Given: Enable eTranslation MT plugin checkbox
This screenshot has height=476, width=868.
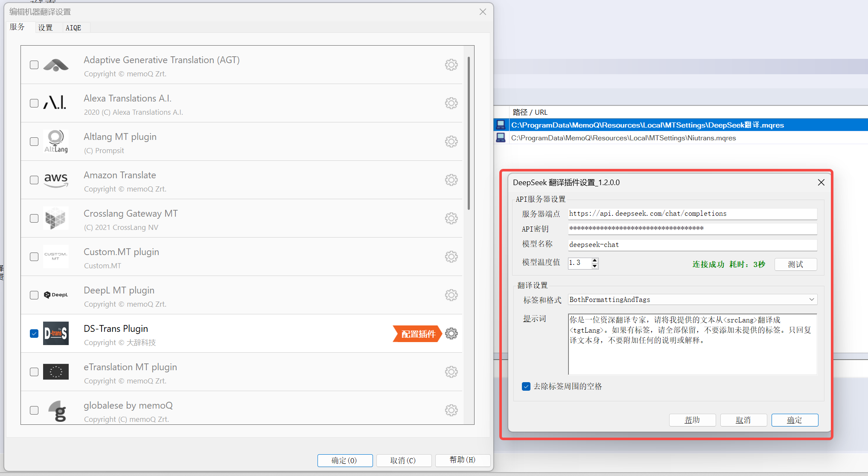Looking at the screenshot, I should pos(34,372).
